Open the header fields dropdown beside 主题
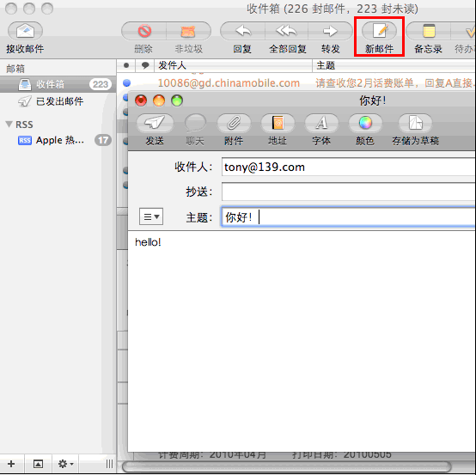The width and height of the screenshot is (476, 475). pos(151,216)
